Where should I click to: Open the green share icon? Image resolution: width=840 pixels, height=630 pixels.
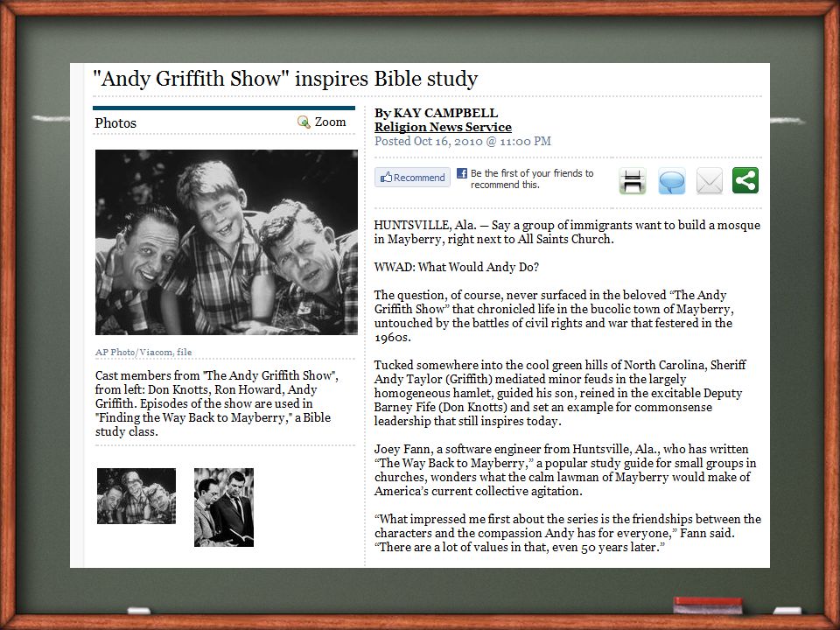745,180
